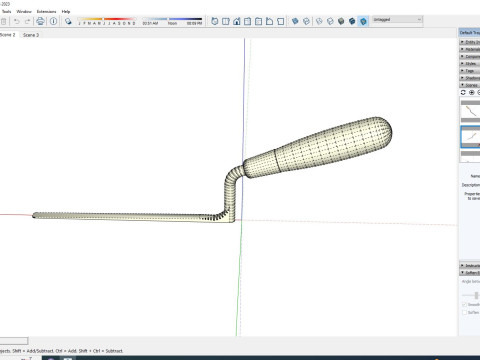Open Model Info icon
Viewport: 480px width, 360px height.
53,22
